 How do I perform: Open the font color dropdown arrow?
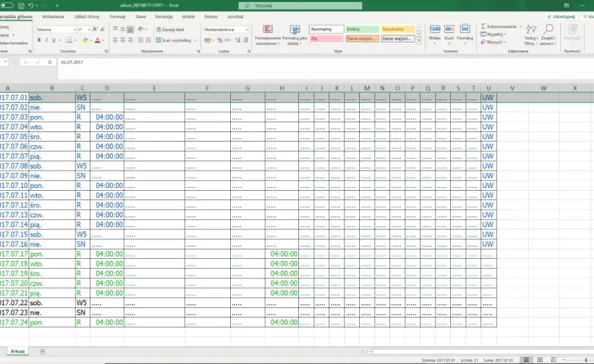tap(103, 40)
